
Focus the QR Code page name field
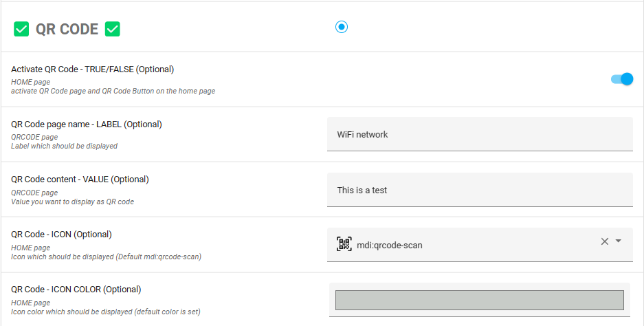[480, 134]
